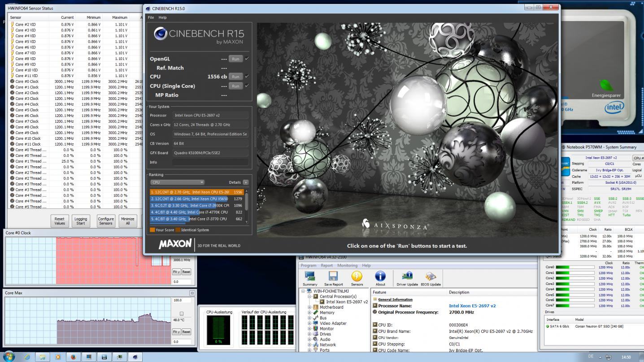The width and height of the screenshot is (644, 362).
Task: Click Cinebench R15 title bar app icon
Action: [x=148, y=8]
